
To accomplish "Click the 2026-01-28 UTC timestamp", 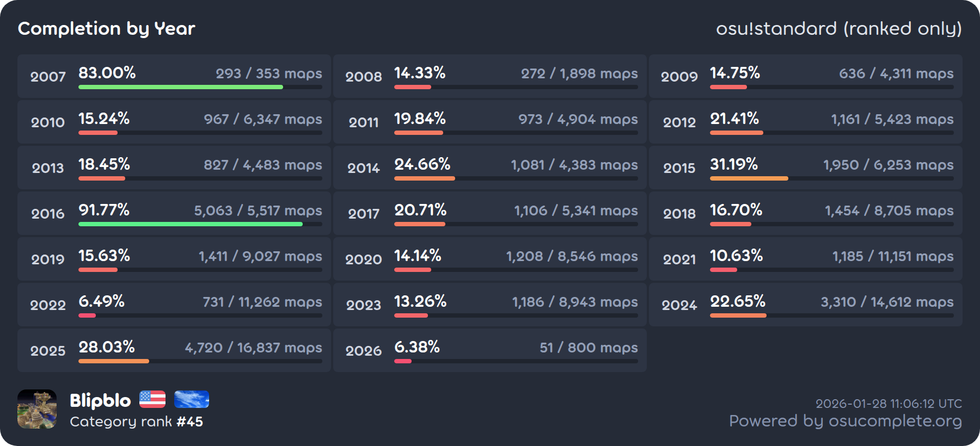I will click(x=889, y=404).
